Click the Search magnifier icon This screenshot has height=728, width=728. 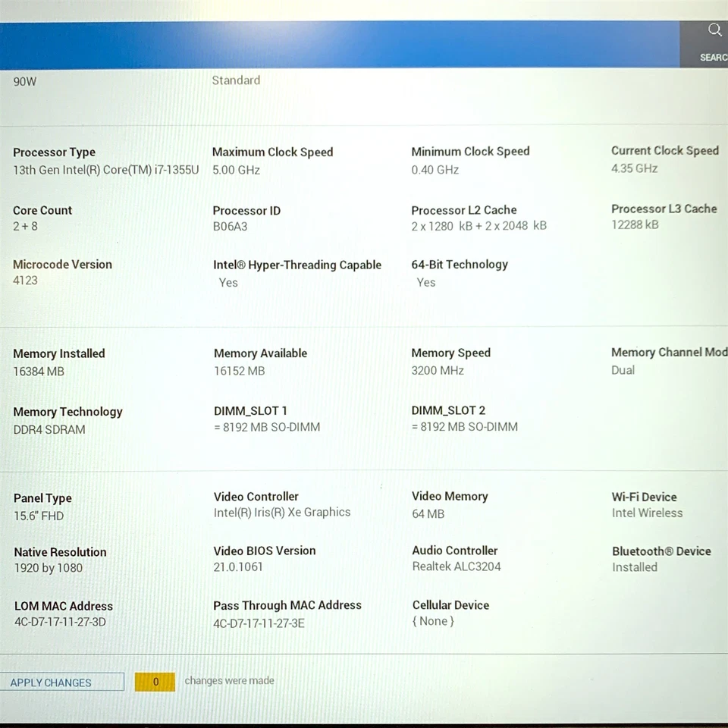pos(714,30)
